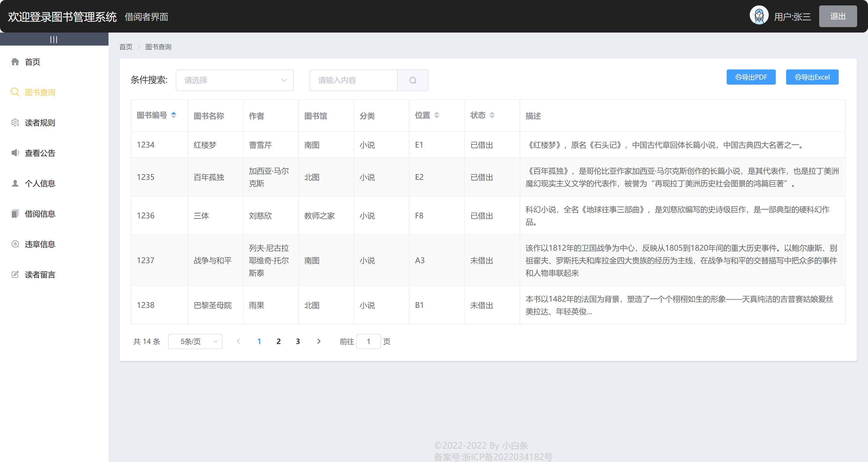Screen dimensions: 868x462
Task: Open the 5条/页 page size dropdown
Action: 195,341
